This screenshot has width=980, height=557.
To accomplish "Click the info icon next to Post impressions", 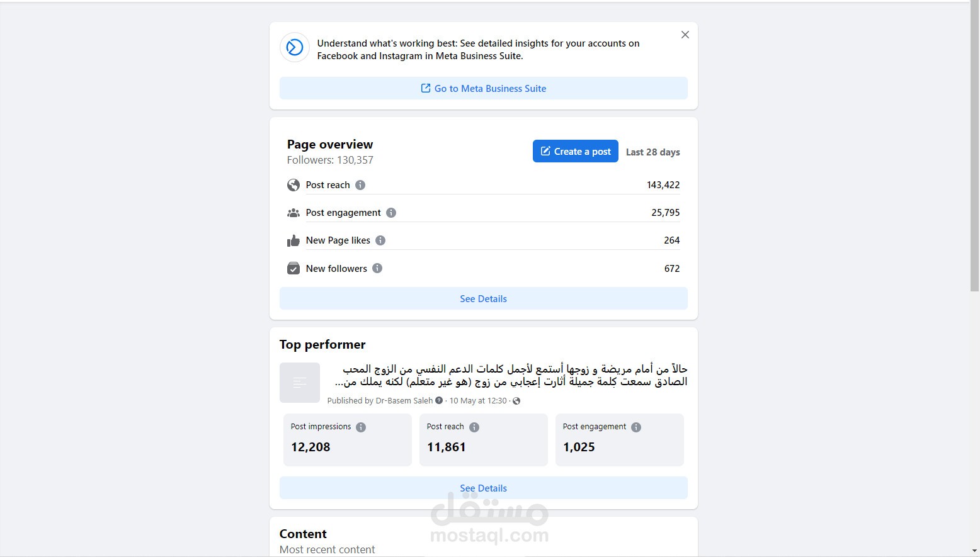I will coord(361,427).
